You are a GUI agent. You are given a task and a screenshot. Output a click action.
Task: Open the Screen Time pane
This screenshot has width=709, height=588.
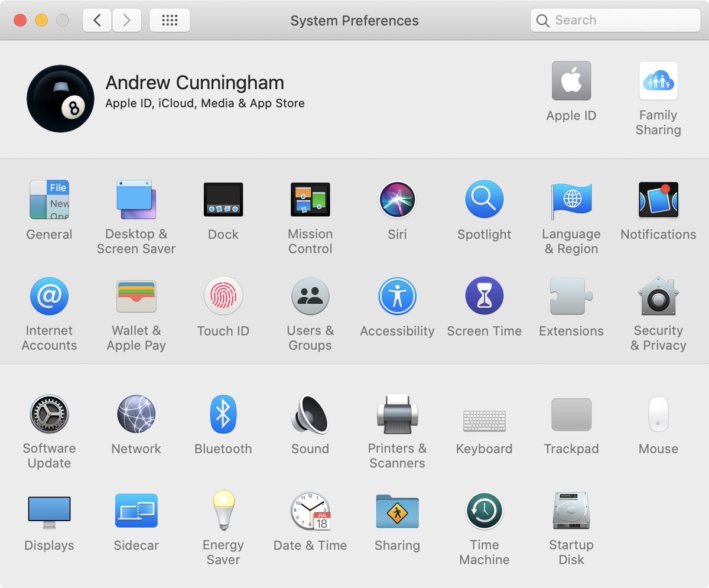[484, 296]
